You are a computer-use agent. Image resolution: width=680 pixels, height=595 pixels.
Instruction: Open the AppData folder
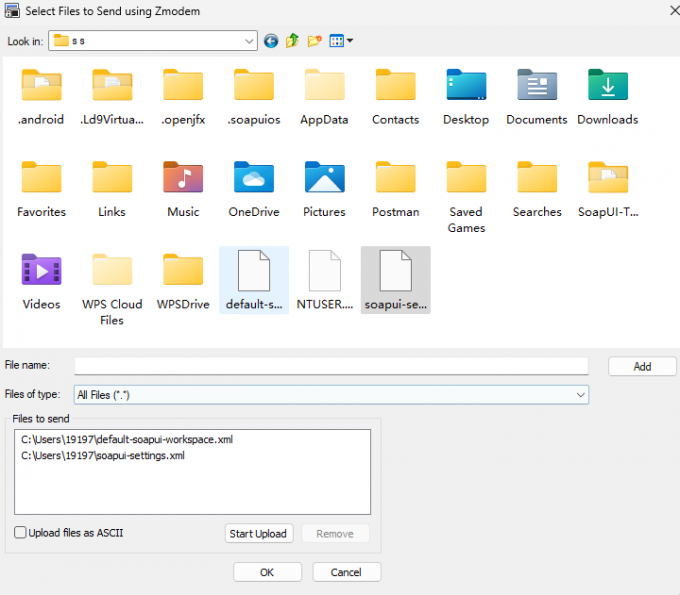pos(324,98)
